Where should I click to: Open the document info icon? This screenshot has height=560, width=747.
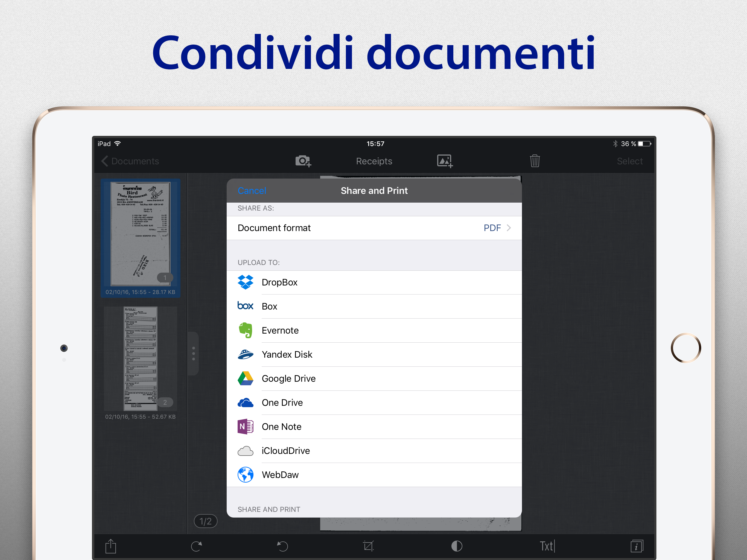[637, 546]
